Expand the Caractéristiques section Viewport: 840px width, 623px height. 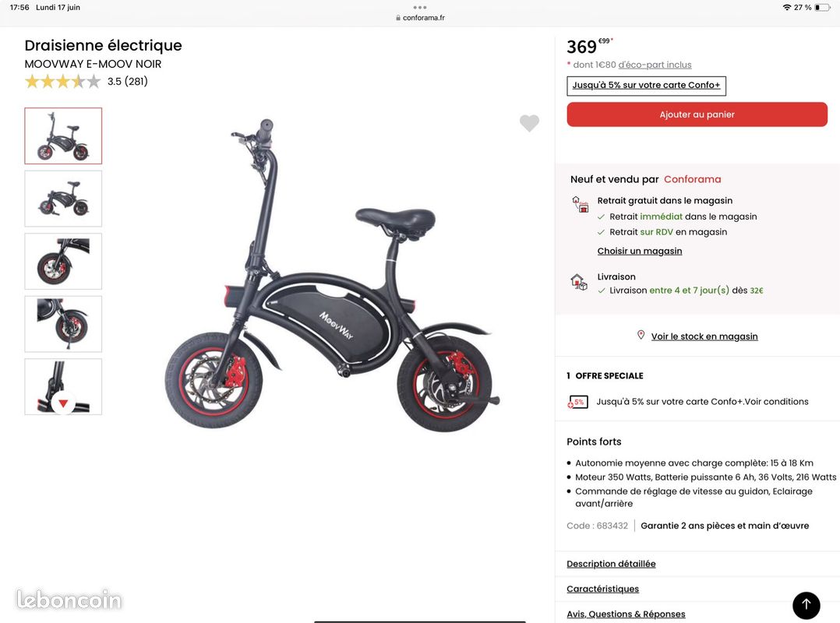pos(602,589)
